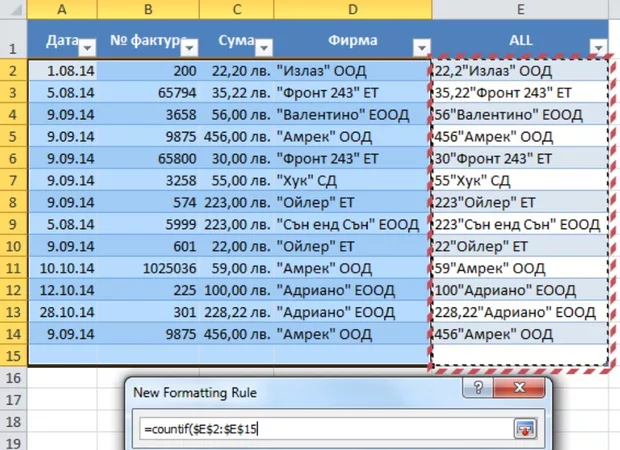Click in the countif formula input field
Screen dimensions: 620x450
(320, 430)
